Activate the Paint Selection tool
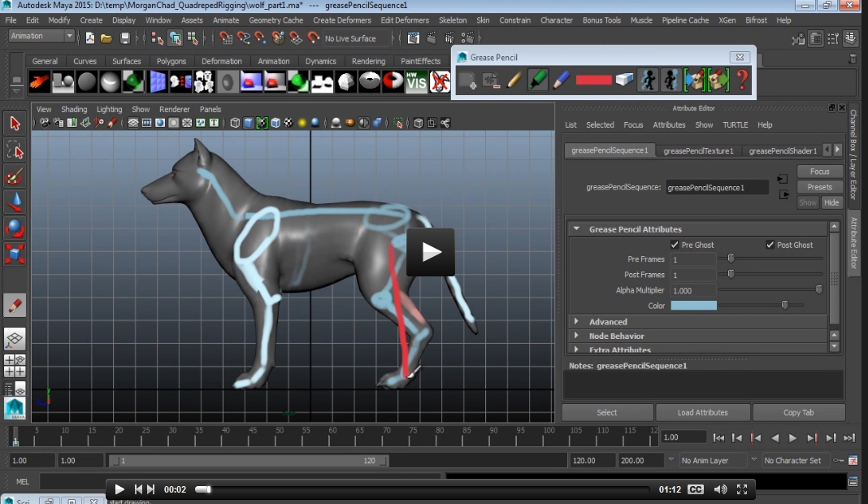The image size is (868, 504). [x=15, y=176]
